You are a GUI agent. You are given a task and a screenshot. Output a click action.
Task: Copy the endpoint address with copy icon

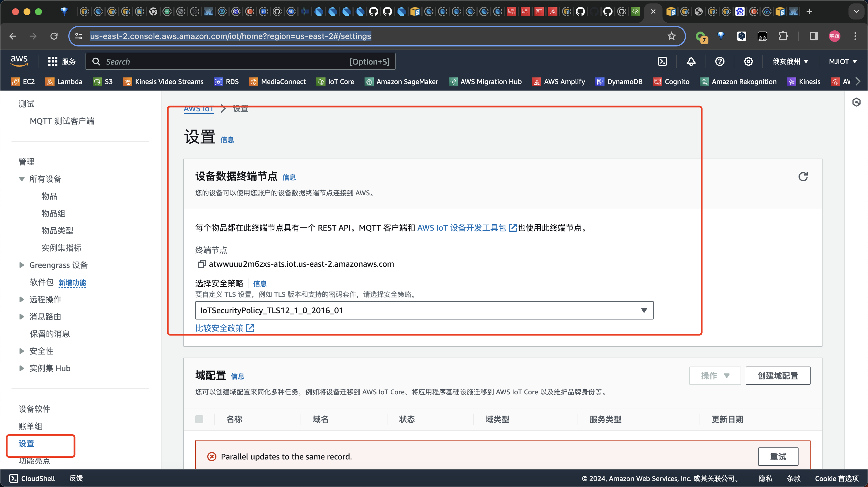[201, 264]
